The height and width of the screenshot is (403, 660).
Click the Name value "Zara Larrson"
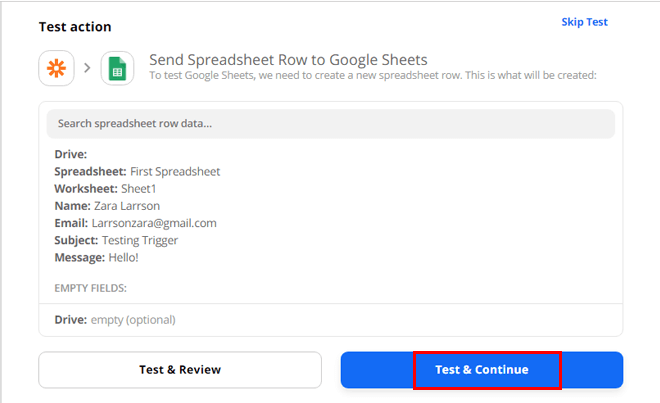pyautogui.click(x=127, y=206)
